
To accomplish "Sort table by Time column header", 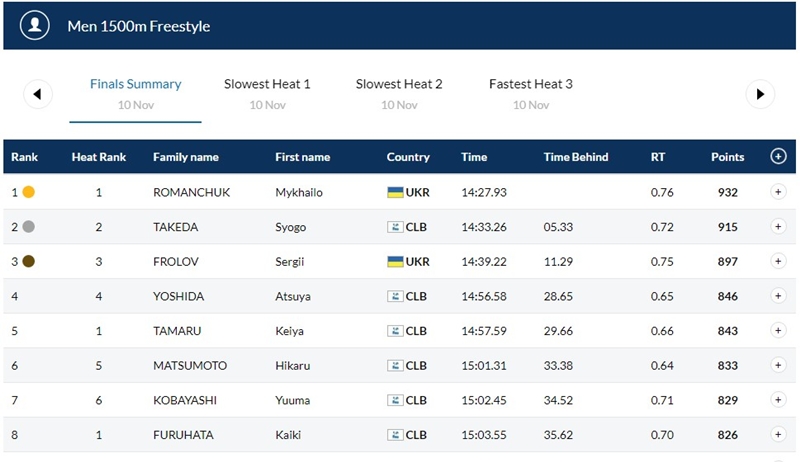I will pos(474,157).
